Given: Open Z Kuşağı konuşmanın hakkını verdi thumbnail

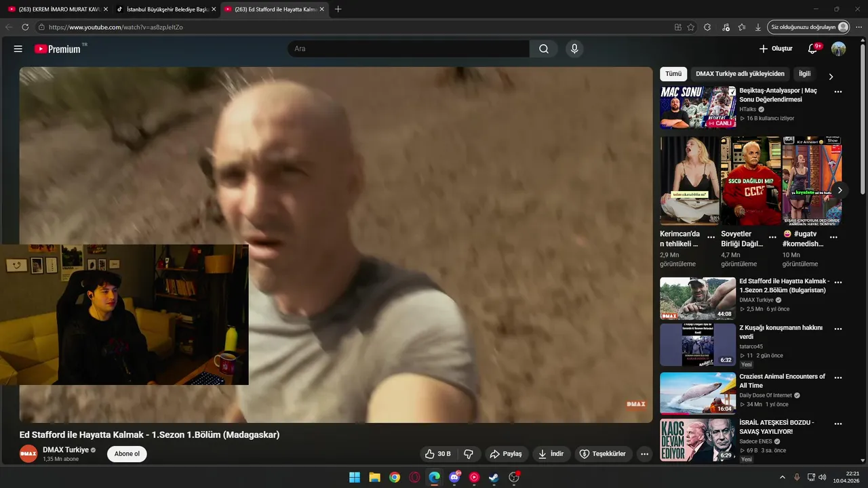Looking at the screenshot, I should [698, 345].
